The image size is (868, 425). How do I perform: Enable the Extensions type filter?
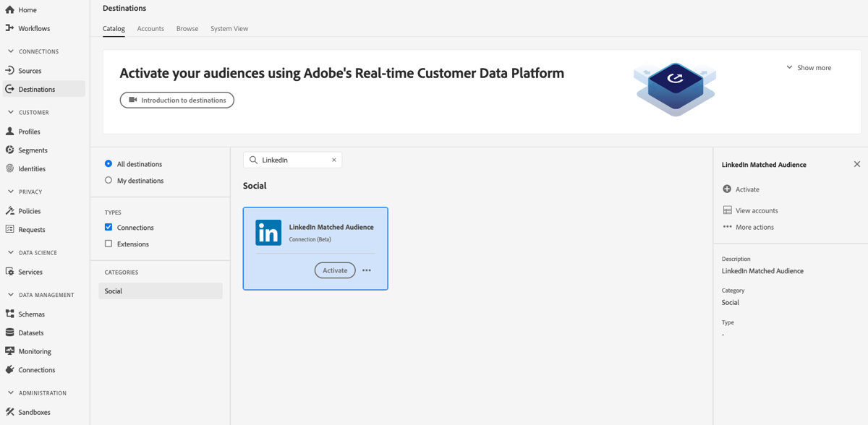pos(109,244)
